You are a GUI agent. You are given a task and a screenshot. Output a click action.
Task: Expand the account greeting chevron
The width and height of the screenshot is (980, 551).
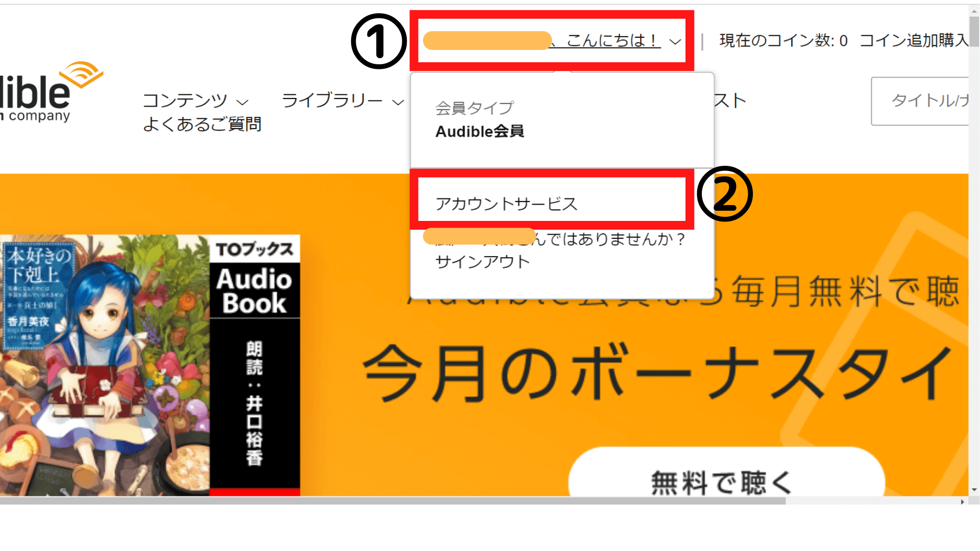(675, 41)
